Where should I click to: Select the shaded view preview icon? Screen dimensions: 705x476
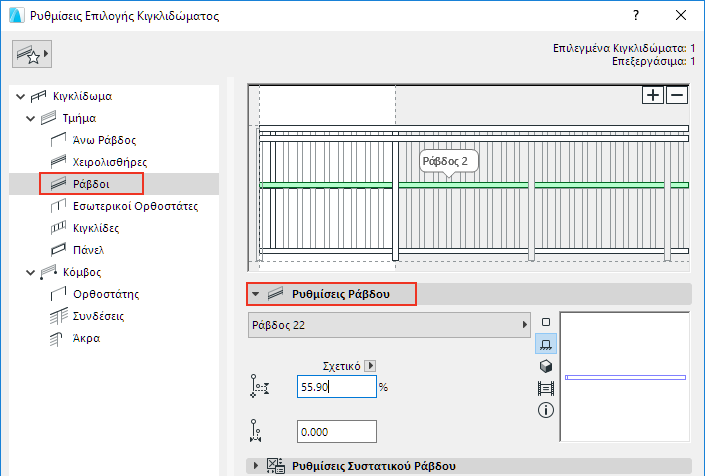click(546, 388)
